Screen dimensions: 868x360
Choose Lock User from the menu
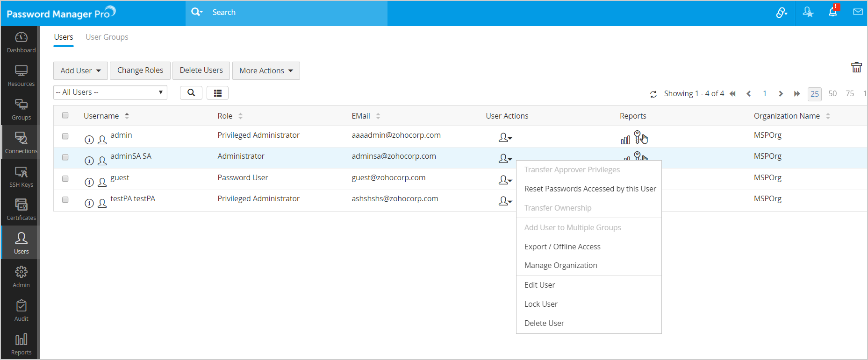point(541,304)
